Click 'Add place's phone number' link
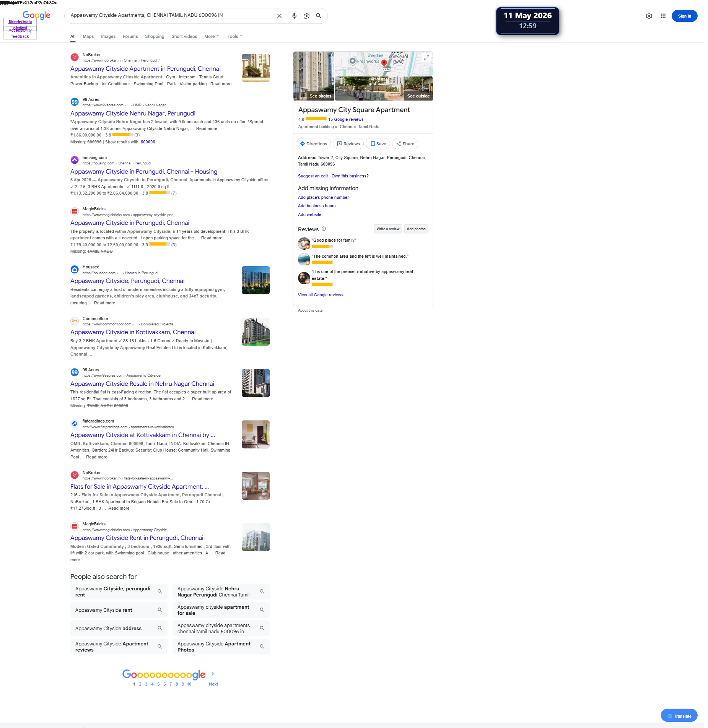This screenshot has height=728, width=708. pos(323,198)
